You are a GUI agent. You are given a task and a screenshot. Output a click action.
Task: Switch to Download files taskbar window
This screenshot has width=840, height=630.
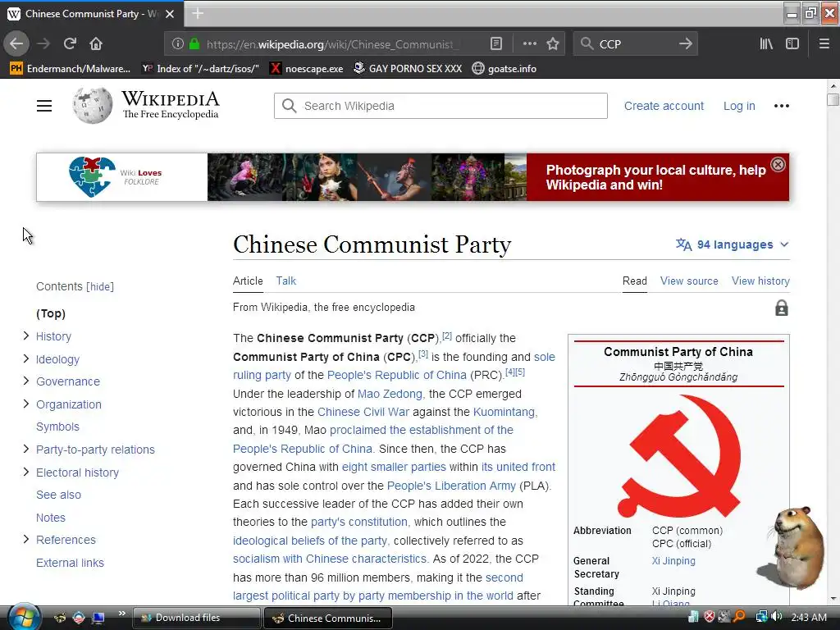197,618
